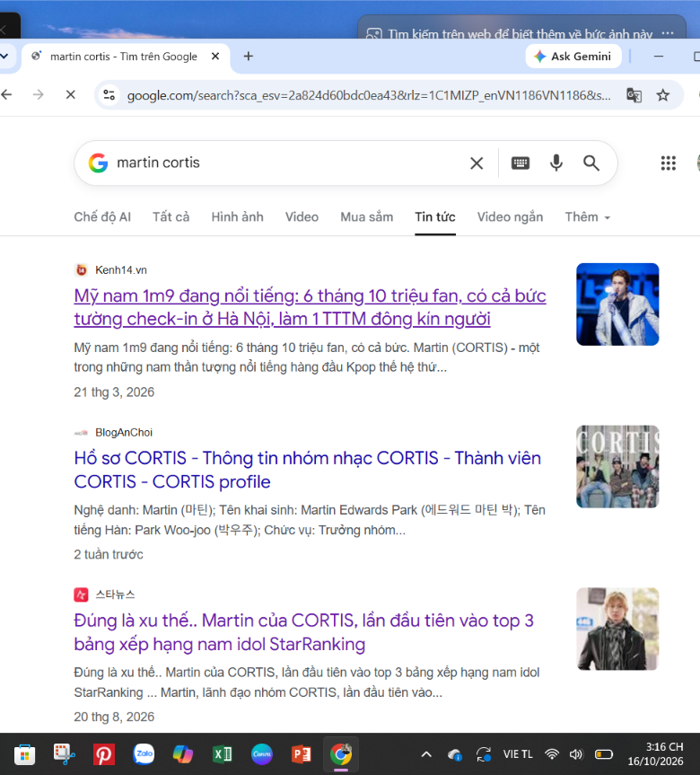Viewport: 700px width, 775px height.
Task: Open a new browser tab
Action: (x=249, y=57)
